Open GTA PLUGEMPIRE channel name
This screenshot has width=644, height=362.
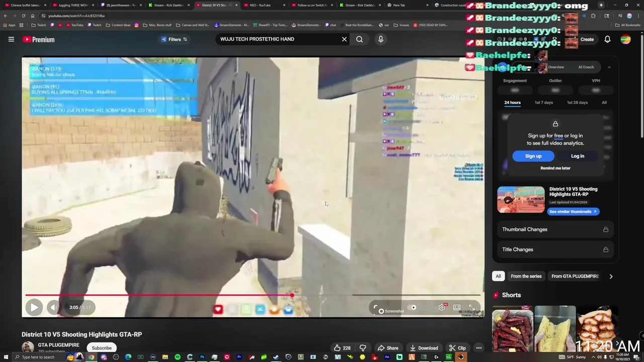(x=59, y=345)
